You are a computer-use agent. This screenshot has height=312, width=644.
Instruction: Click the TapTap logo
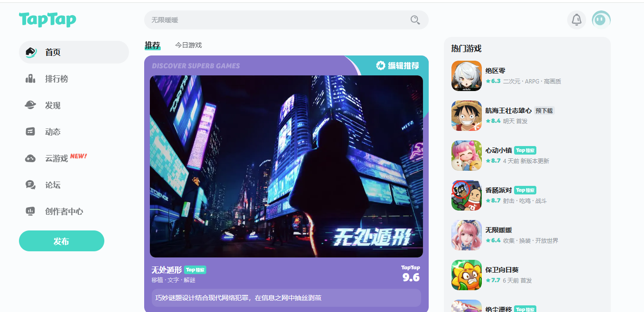47,19
